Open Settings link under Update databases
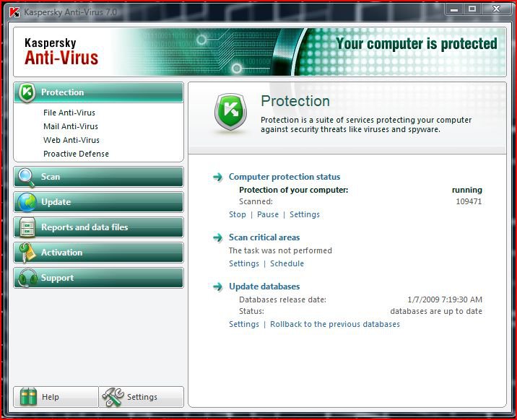Image resolution: width=517 pixels, height=420 pixels. tap(244, 324)
